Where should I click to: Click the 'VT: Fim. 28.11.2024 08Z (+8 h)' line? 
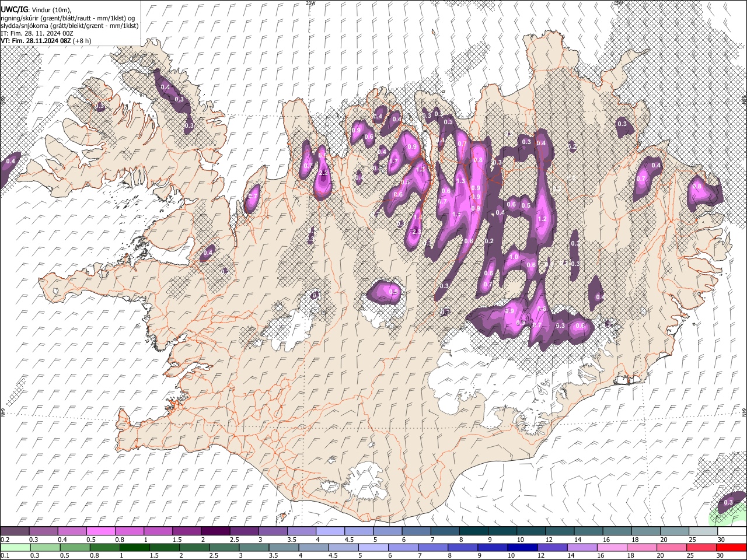click(x=46, y=41)
